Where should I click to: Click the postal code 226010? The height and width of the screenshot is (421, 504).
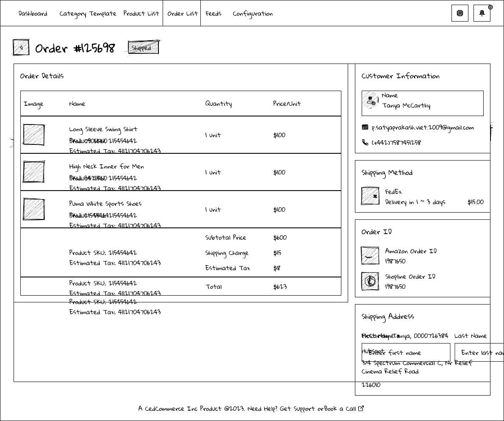click(x=371, y=385)
